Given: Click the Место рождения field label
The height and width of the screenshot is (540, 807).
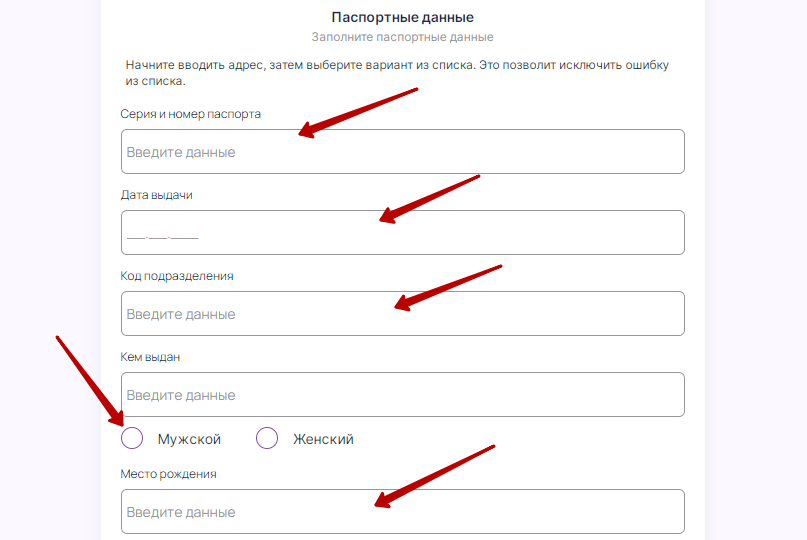Looking at the screenshot, I should point(169,474).
